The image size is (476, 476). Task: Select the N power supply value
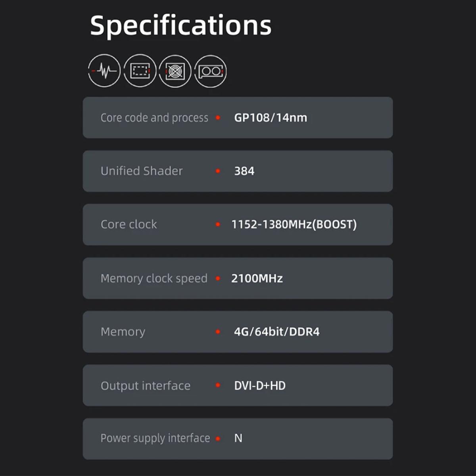tap(238, 438)
